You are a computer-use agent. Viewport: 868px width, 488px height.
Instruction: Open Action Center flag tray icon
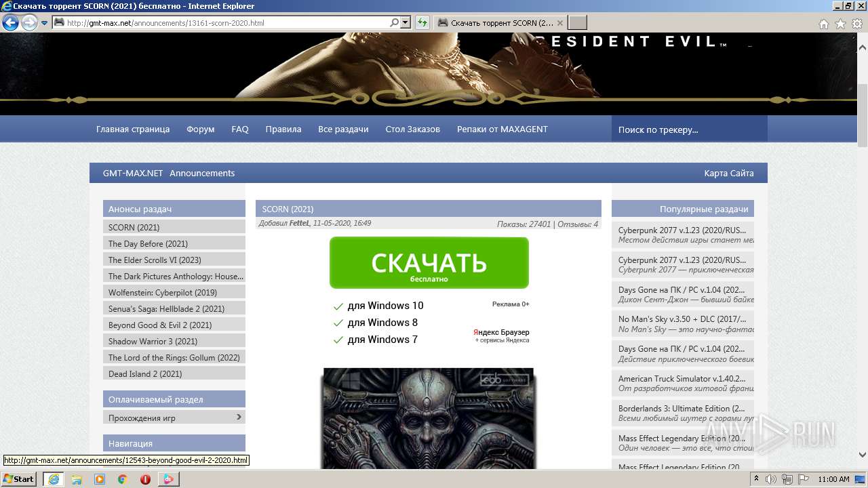[802, 479]
